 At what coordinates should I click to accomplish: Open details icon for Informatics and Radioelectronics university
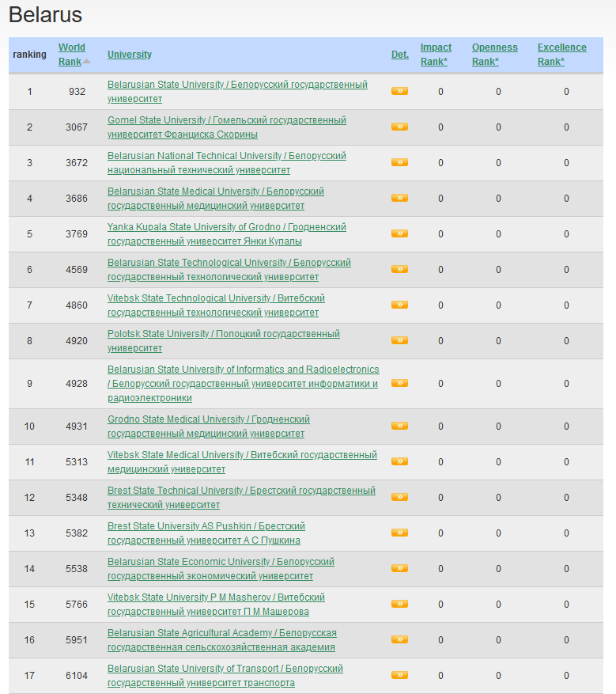[399, 383]
